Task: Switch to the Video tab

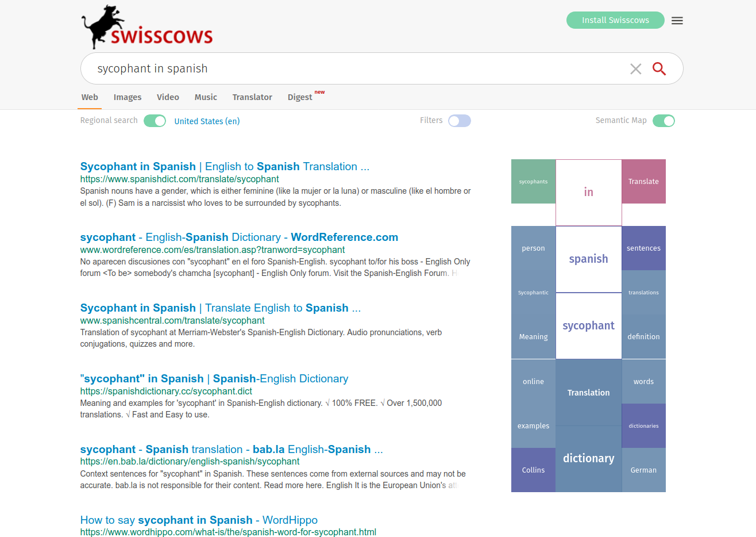Action: (168, 97)
